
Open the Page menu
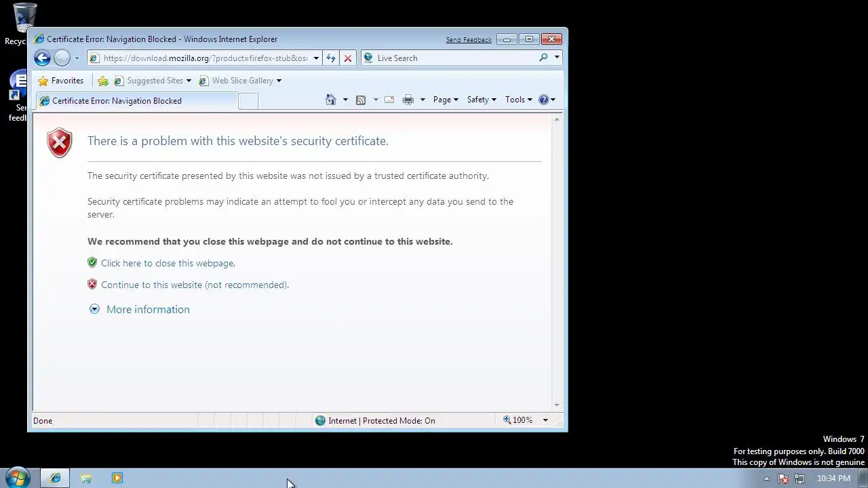click(x=446, y=100)
